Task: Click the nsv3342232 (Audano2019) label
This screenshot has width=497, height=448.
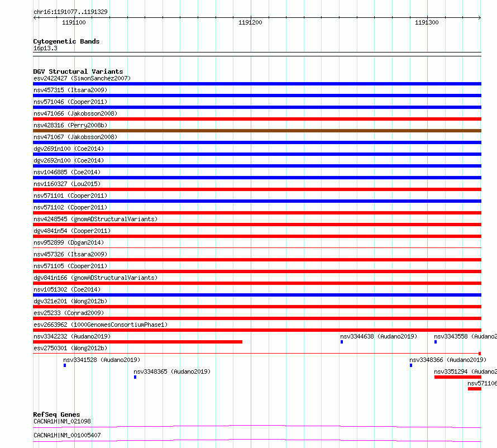Action: (72, 336)
